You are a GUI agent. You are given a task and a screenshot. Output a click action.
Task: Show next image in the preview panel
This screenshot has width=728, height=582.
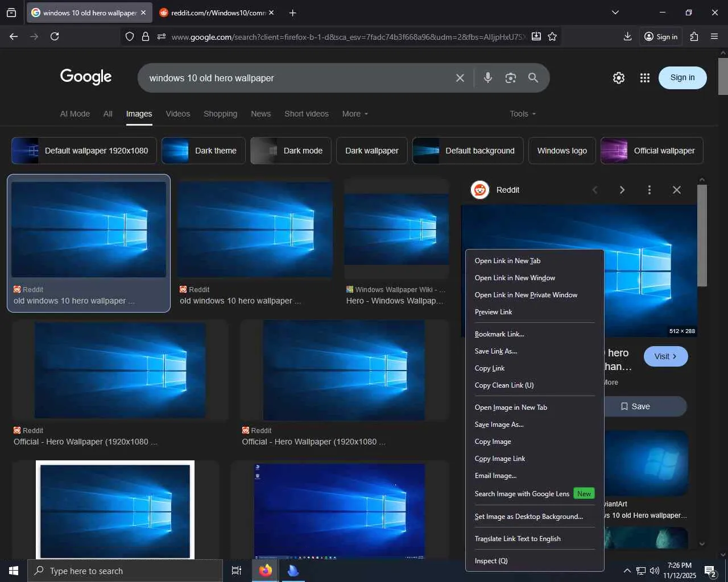click(622, 190)
